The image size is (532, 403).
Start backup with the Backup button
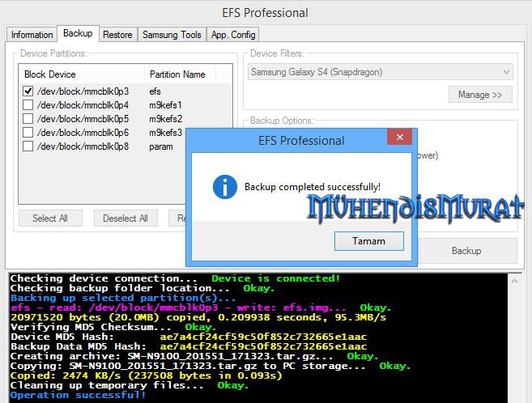point(466,251)
